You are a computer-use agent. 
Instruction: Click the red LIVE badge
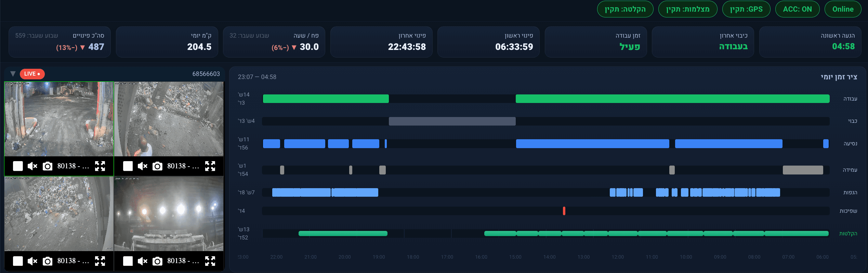(x=32, y=74)
